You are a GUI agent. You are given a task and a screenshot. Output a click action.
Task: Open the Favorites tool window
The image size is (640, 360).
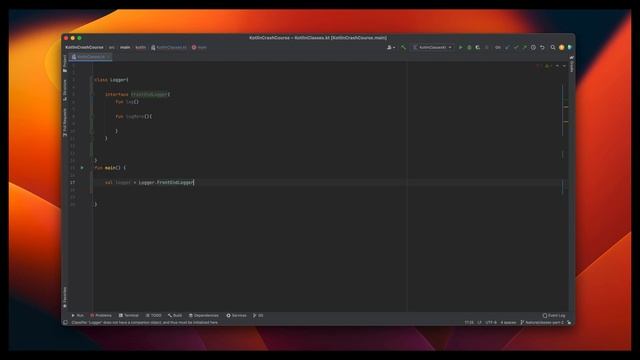tap(65, 297)
